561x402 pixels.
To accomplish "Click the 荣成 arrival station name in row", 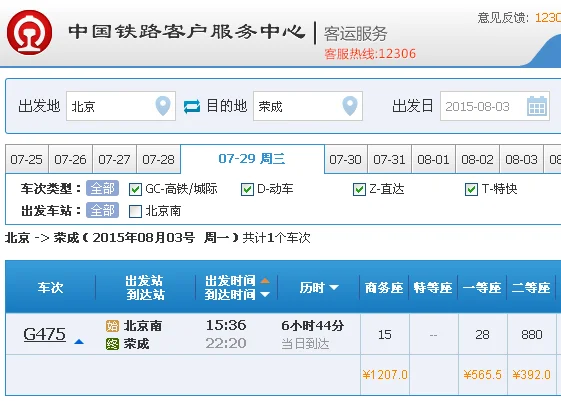I will click(x=136, y=344).
